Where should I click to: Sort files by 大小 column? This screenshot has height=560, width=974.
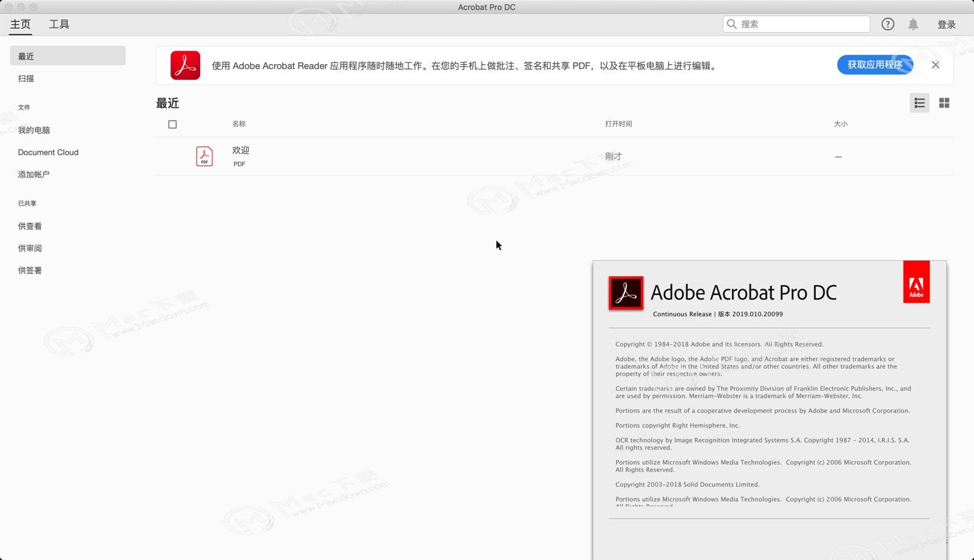840,124
